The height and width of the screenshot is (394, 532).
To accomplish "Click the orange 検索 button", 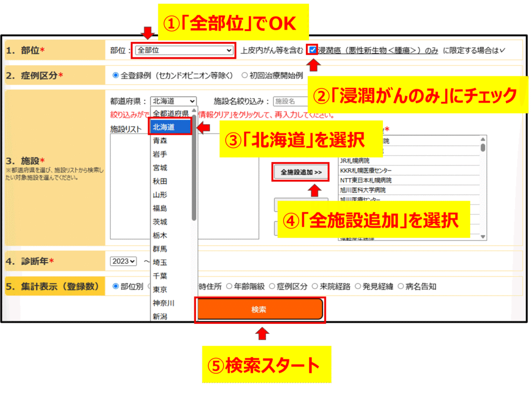I will (259, 310).
